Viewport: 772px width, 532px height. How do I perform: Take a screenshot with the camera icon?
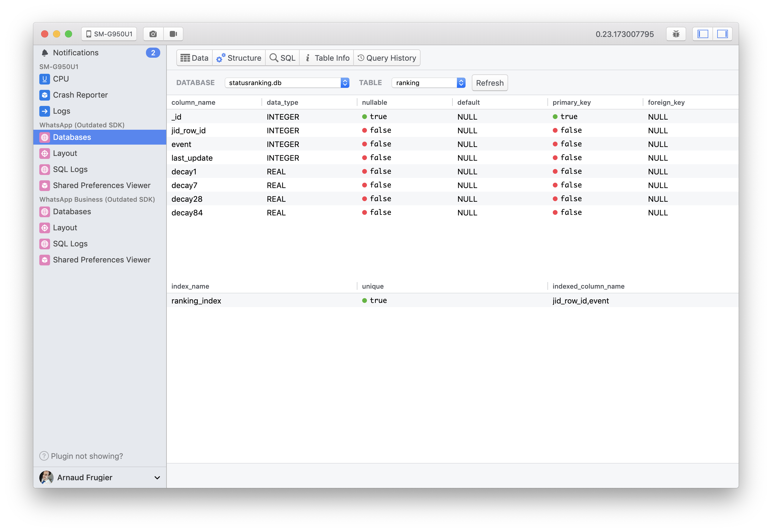click(153, 34)
